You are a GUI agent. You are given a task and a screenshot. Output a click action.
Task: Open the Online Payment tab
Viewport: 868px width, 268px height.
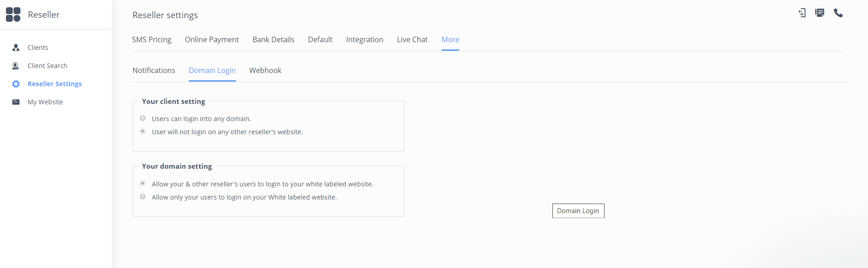click(211, 40)
